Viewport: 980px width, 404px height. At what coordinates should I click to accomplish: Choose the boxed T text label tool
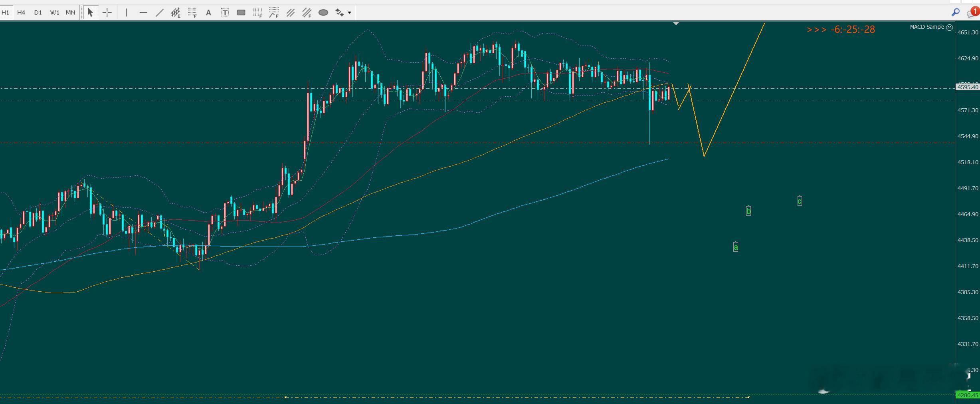(x=225, y=13)
